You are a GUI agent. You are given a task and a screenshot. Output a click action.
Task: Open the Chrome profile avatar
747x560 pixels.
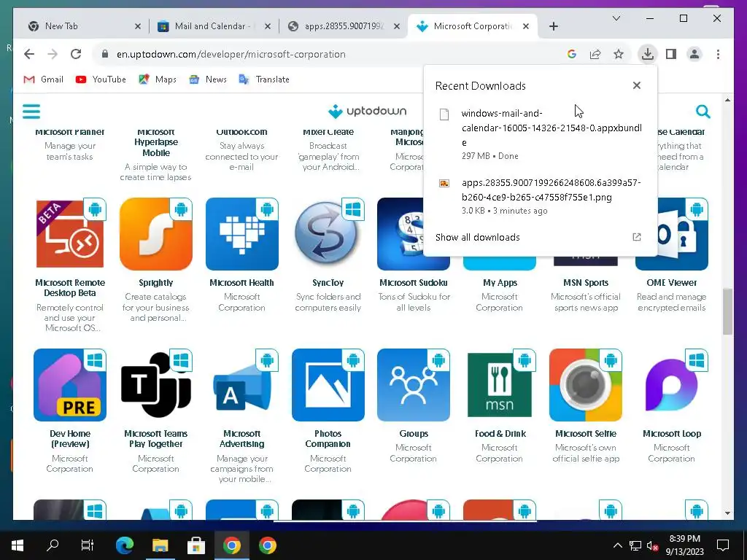coord(694,54)
